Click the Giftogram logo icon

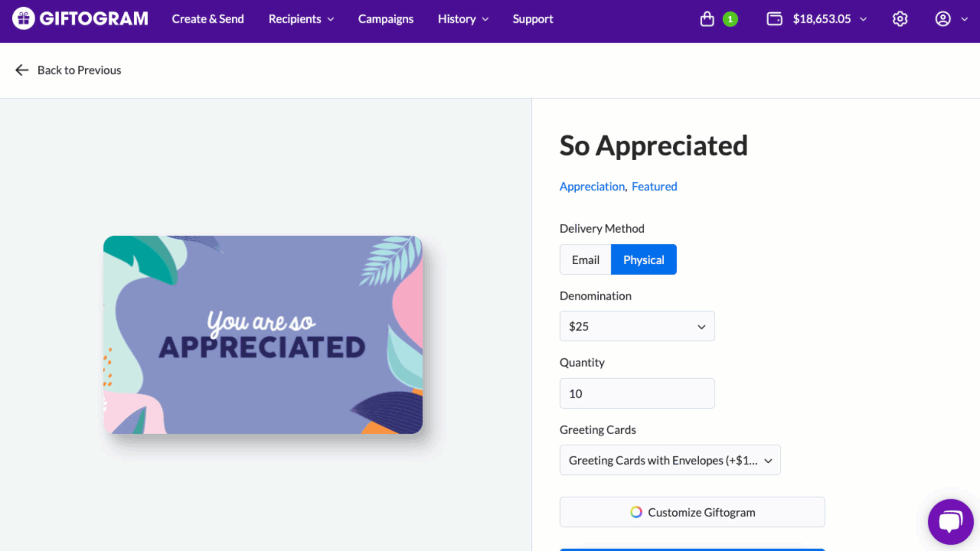tap(23, 19)
